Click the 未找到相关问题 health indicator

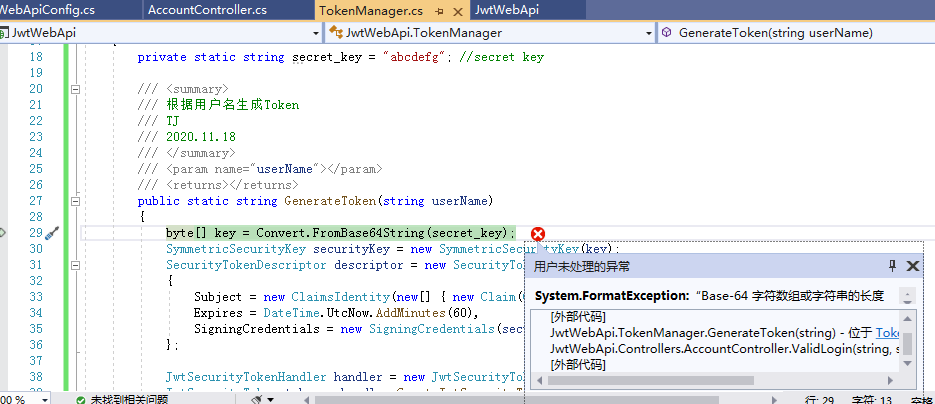click(122, 399)
